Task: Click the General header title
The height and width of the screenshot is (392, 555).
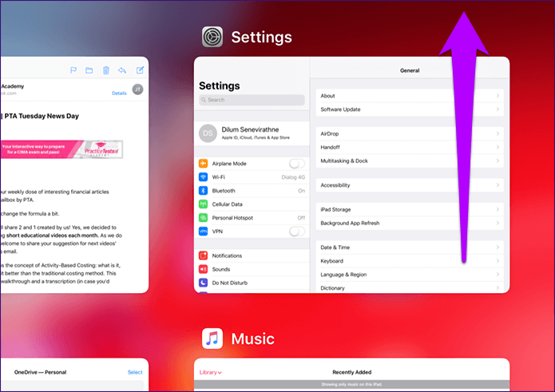Action: click(x=410, y=70)
